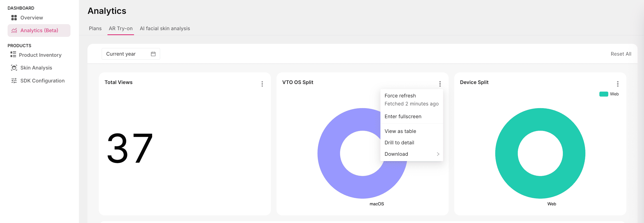644x223 pixels.
Task: Expand the Download submenu
Action: coord(411,154)
